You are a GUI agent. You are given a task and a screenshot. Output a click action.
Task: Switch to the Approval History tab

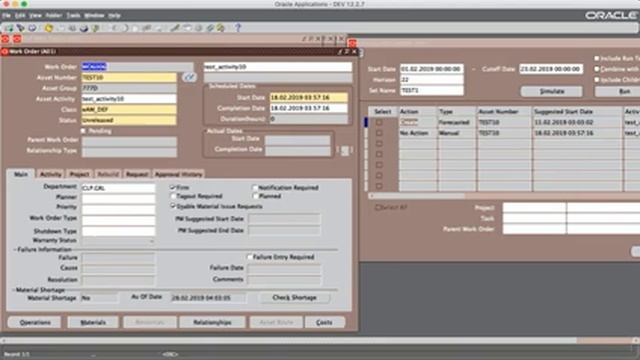(x=178, y=174)
